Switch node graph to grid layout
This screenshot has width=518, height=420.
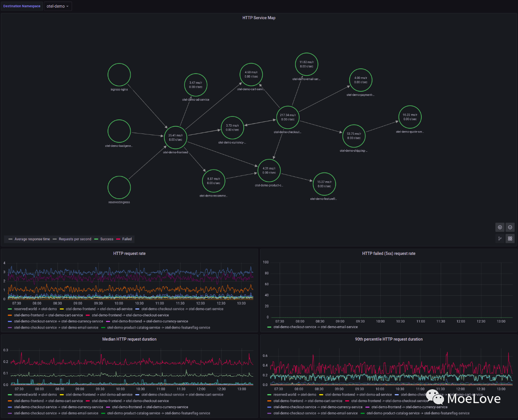tap(510, 239)
